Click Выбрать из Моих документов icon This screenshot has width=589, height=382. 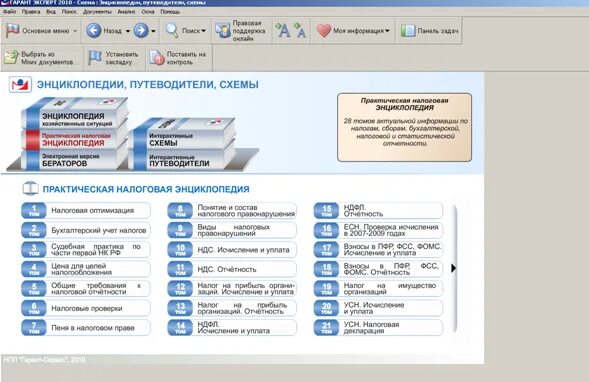point(11,57)
